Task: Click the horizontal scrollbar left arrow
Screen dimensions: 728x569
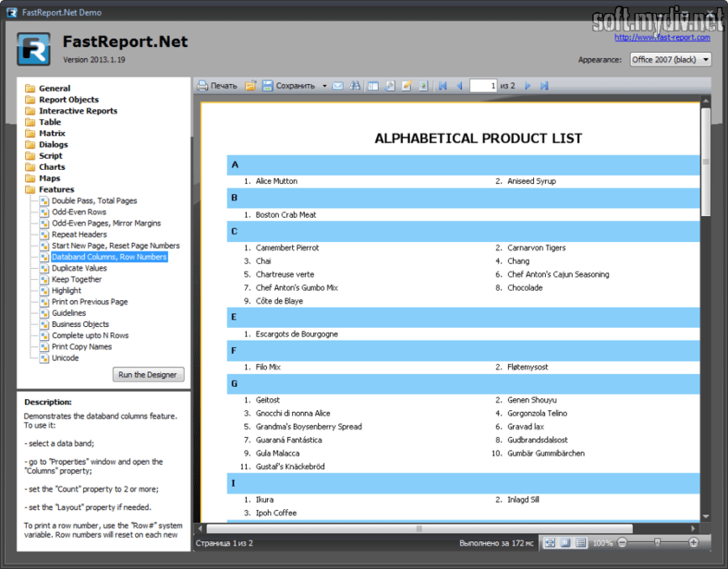Action: pyautogui.click(x=200, y=528)
